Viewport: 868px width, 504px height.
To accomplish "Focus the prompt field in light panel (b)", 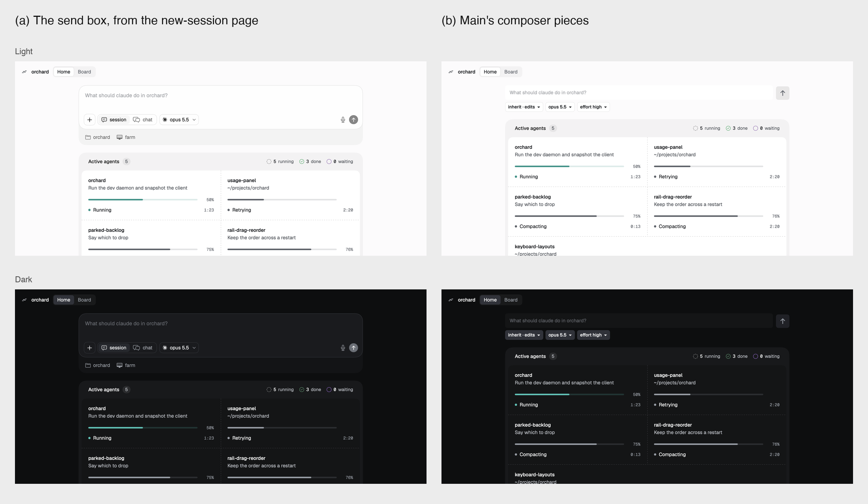I will 639,93.
